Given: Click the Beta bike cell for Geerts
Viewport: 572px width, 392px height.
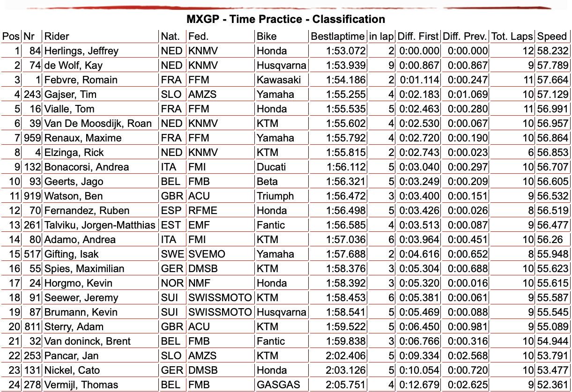Looking at the screenshot, I should pyautogui.click(x=267, y=182).
